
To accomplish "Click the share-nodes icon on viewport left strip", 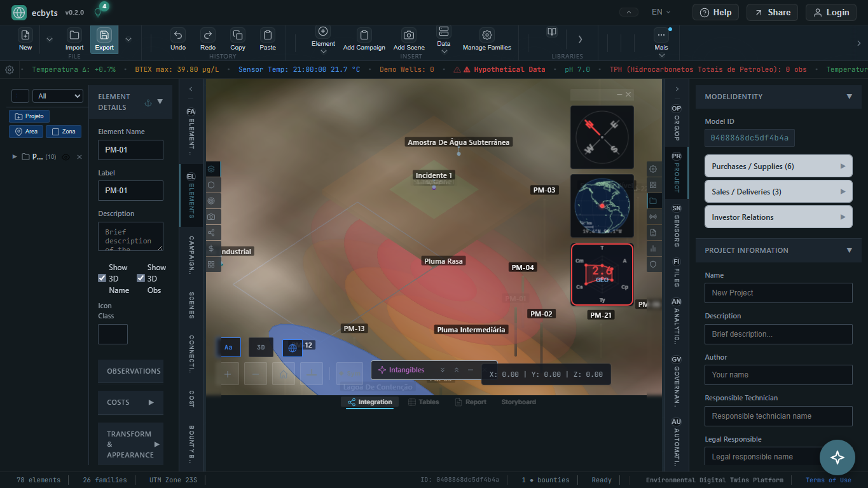I will 211,233.
